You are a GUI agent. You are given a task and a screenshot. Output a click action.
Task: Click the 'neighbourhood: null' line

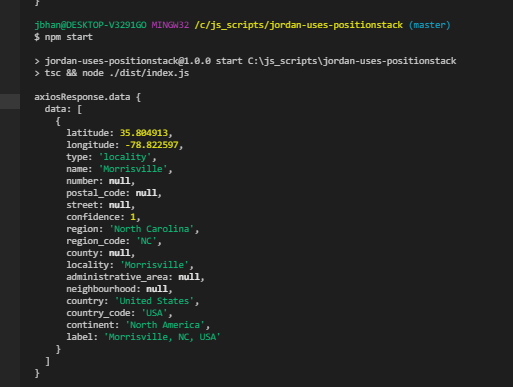[119, 289]
